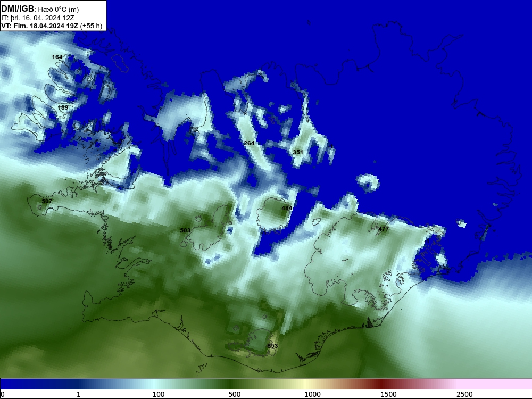Click the 100 label on the color scale
Viewport: 532px width, 399px height.
tap(159, 394)
